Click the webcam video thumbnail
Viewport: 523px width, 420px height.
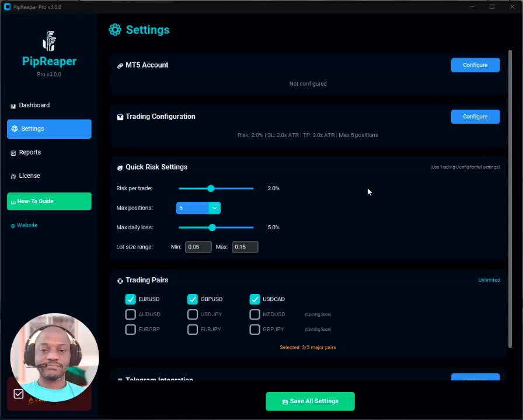click(54, 358)
